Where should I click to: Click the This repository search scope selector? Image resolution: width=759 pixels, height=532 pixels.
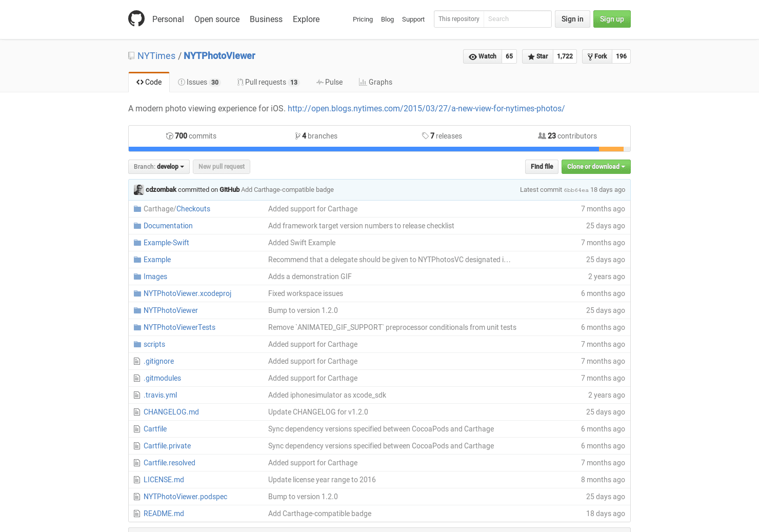(458, 19)
